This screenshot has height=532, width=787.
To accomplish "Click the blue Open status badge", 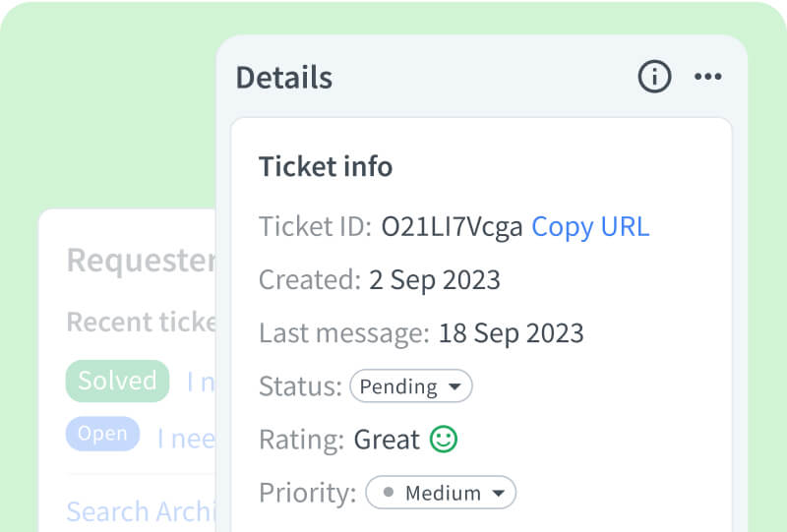I will tap(102, 434).
